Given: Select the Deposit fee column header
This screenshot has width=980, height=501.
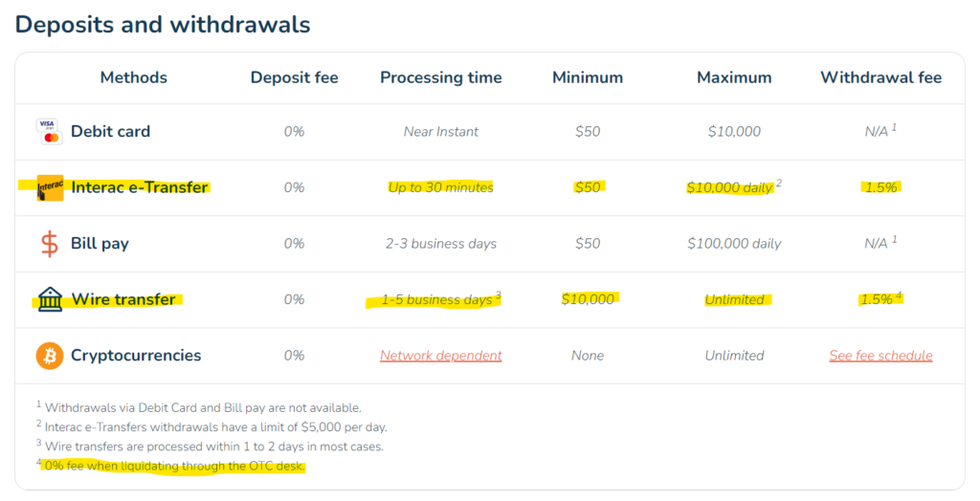Looking at the screenshot, I should 295,77.
